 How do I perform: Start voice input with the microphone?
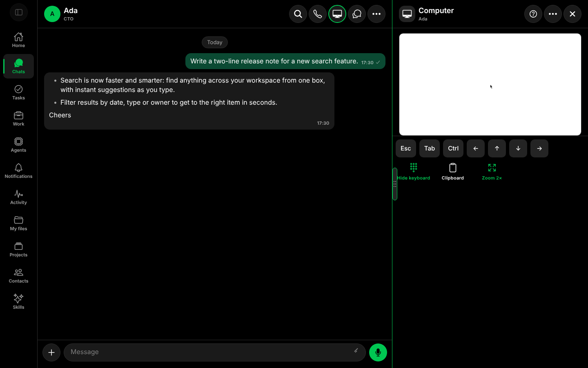pyautogui.click(x=378, y=352)
